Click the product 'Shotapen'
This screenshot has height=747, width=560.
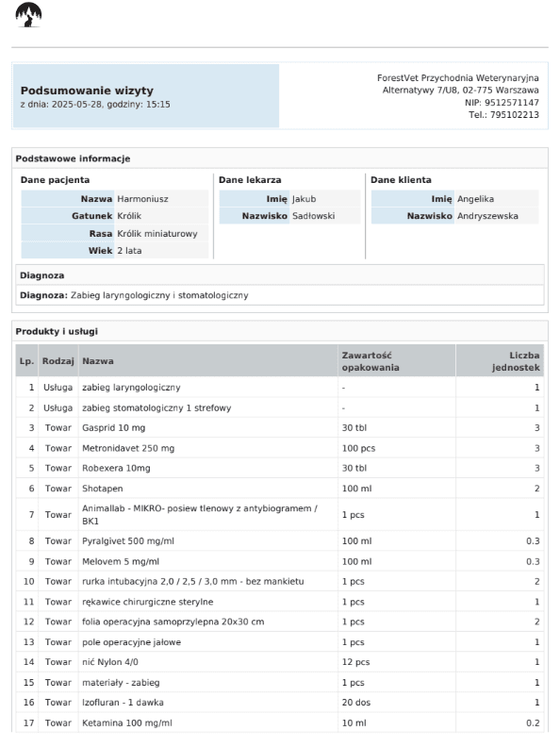[x=103, y=489]
